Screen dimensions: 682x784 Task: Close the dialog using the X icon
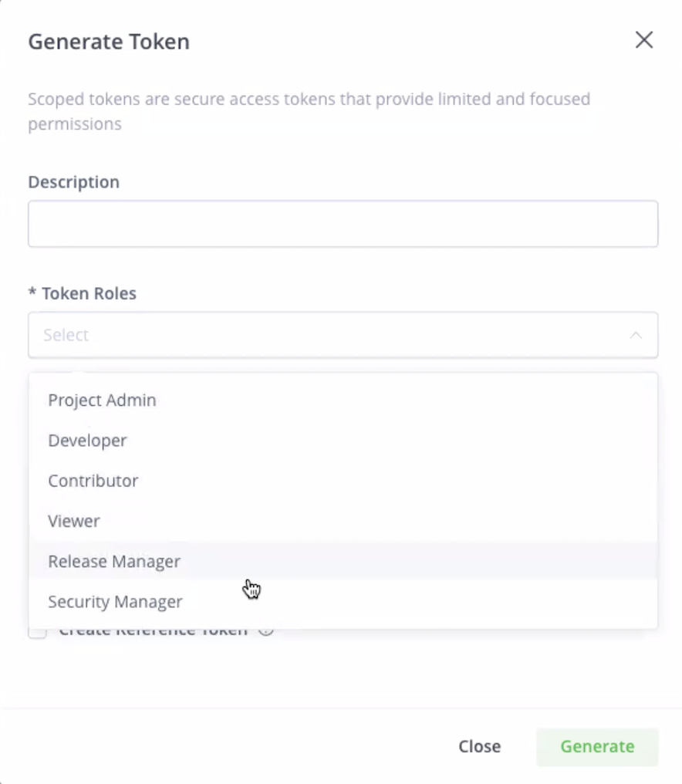click(644, 40)
